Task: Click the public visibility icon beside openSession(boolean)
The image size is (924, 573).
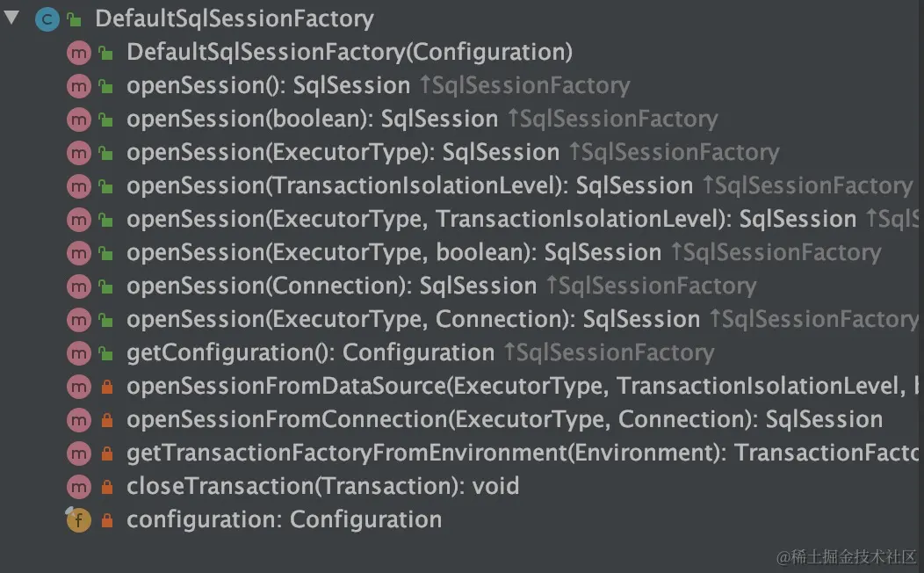Action: pyautogui.click(x=106, y=120)
